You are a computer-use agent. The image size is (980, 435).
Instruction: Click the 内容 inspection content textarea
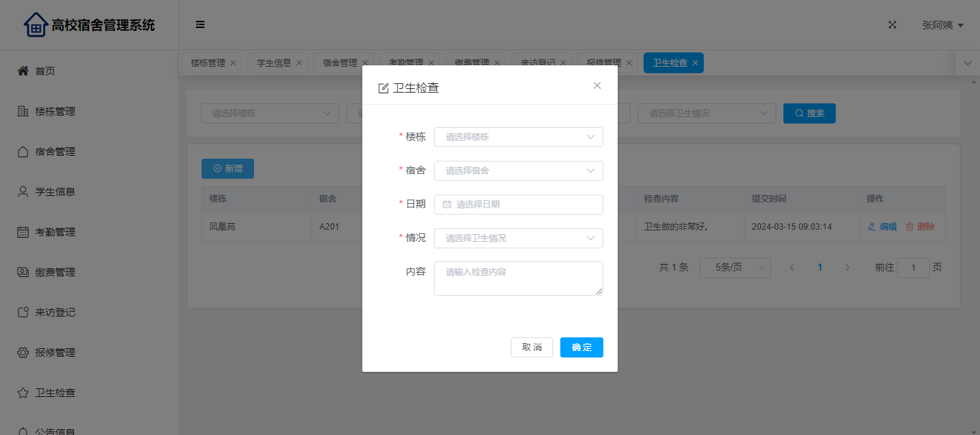click(518, 279)
